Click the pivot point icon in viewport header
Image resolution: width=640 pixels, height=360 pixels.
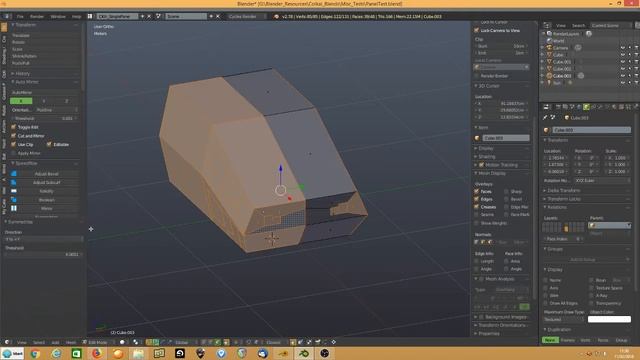click(136, 342)
